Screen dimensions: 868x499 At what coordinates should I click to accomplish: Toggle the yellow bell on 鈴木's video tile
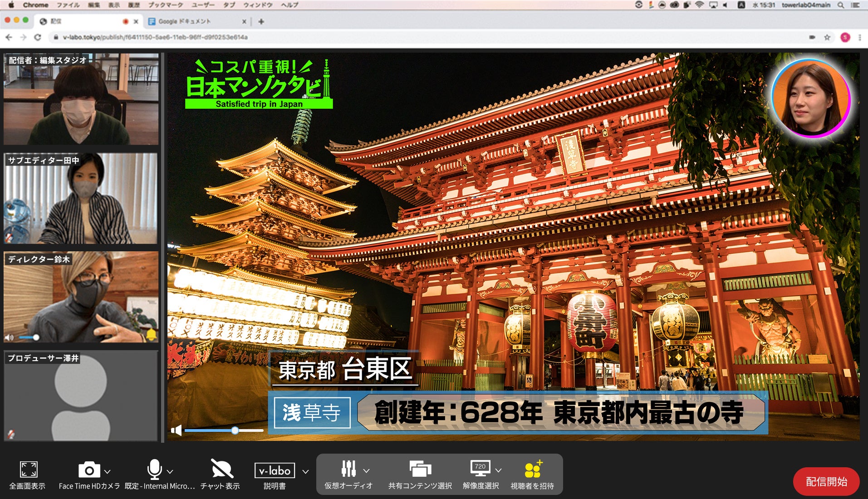(x=151, y=335)
